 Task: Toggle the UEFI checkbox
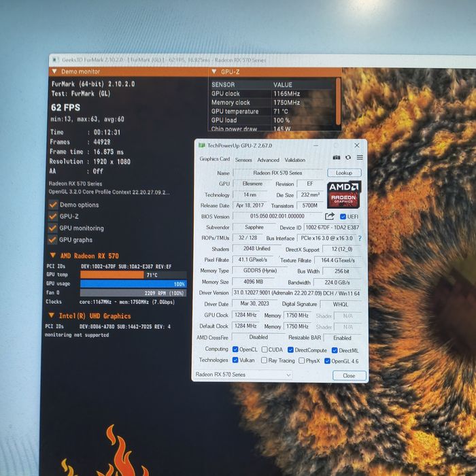(343, 216)
